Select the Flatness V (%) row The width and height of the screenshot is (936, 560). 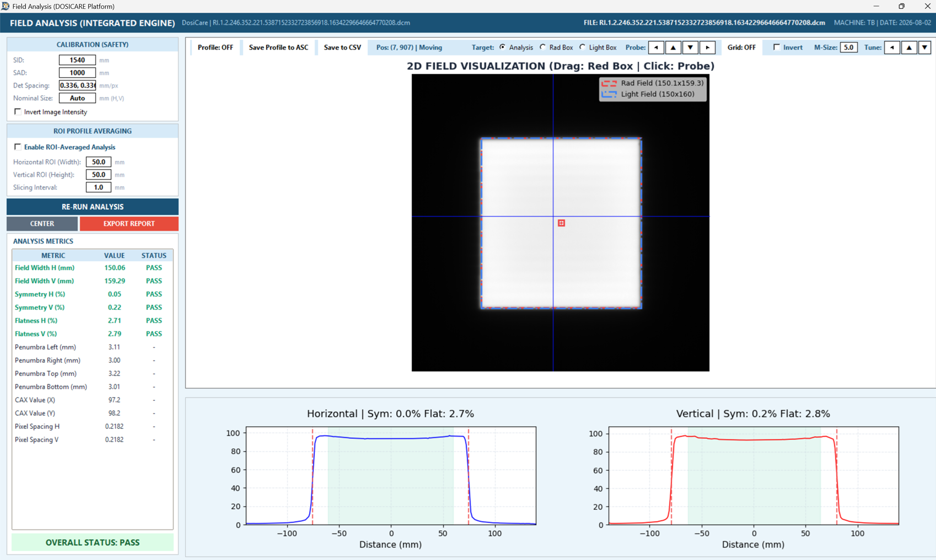tap(93, 334)
